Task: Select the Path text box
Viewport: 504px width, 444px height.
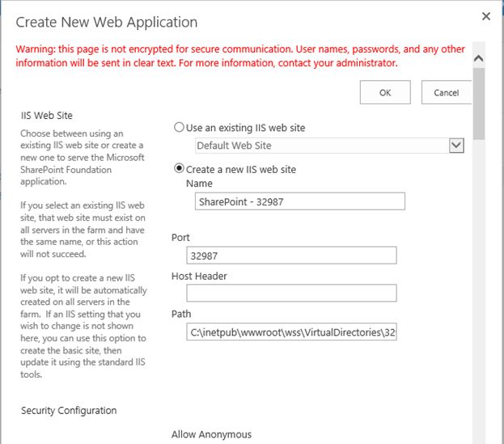Action: click(292, 332)
